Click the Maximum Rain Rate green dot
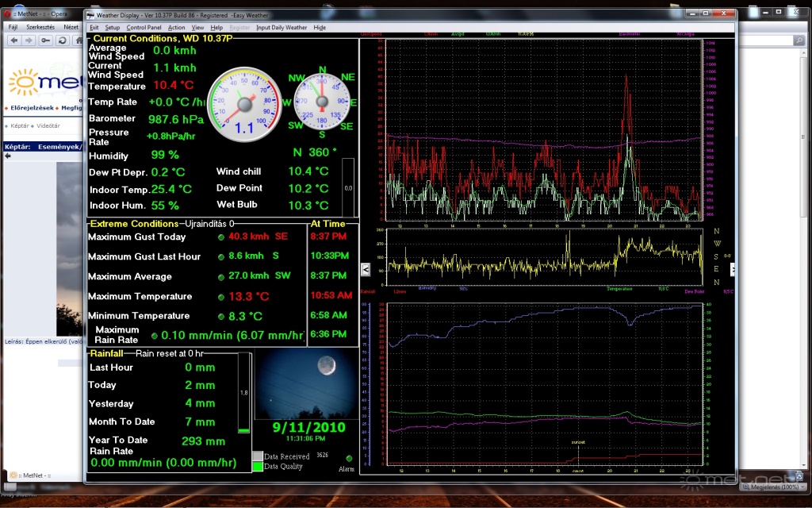Screen dimensions: 812x508 tap(155, 336)
